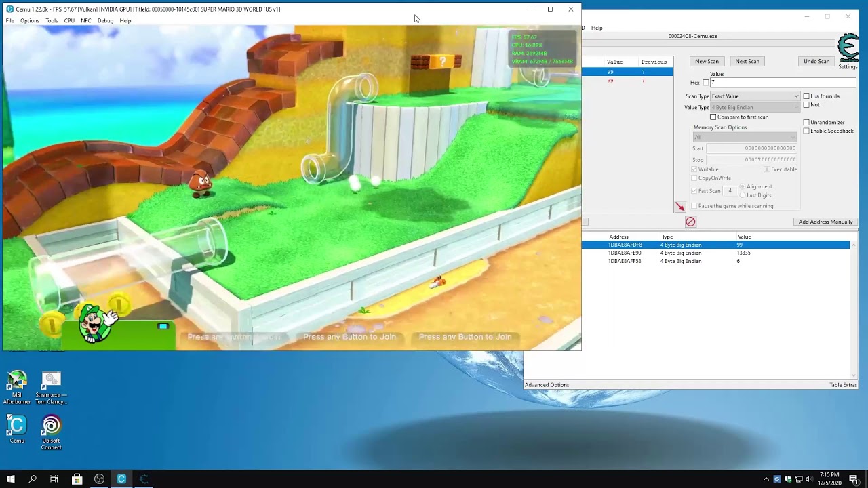Check Compare to first scan
Viewport: 868px width, 488px height.
(x=713, y=117)
